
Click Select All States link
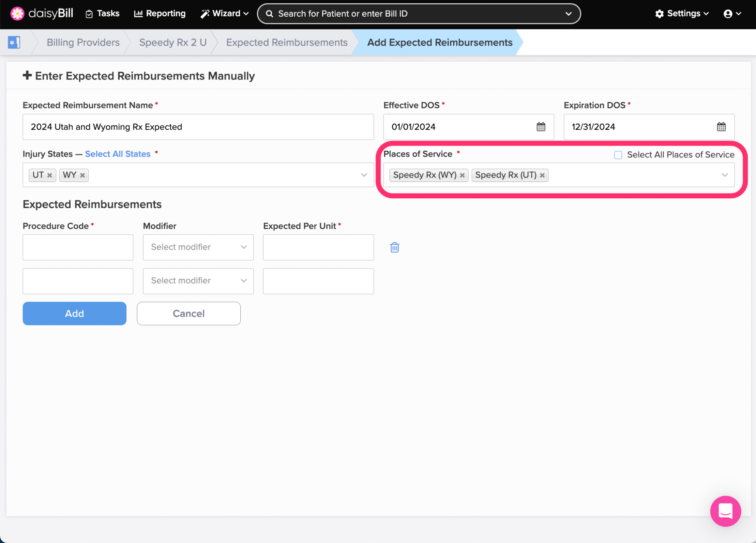[x=118, y=154]
